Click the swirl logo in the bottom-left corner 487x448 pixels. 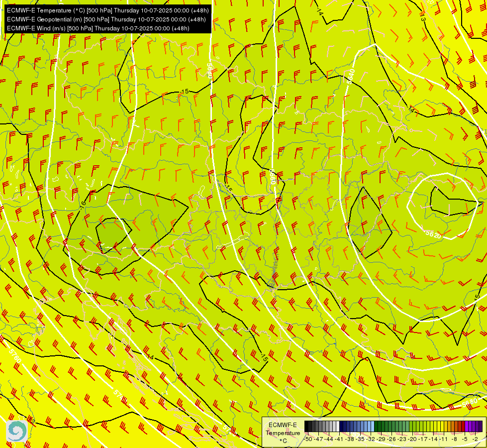[17, 431]
